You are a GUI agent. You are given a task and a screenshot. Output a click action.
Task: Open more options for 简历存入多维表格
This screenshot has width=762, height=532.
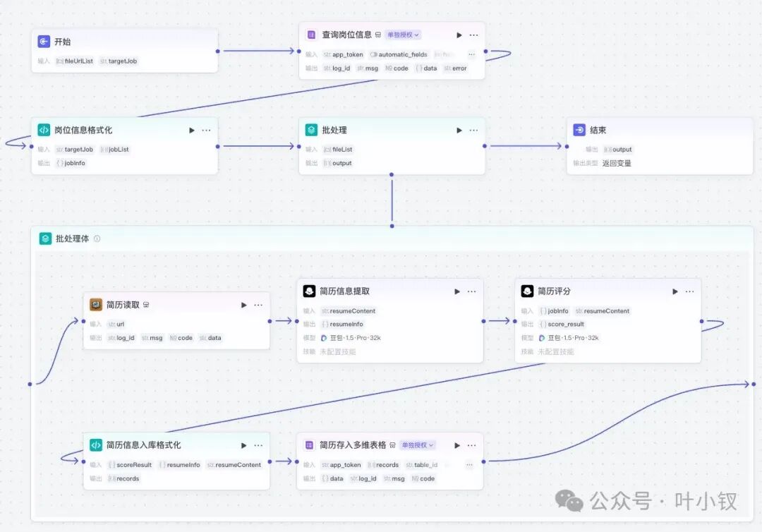(472, 445)
